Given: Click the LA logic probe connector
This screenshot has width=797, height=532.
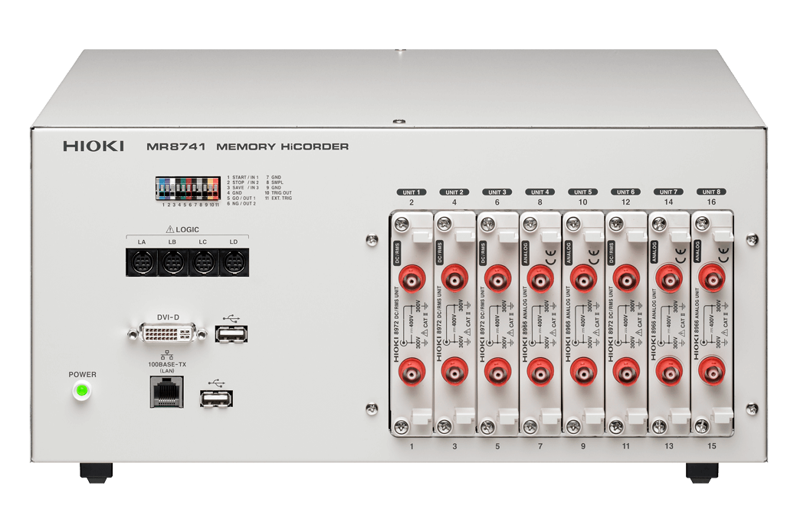Looking at the screenshot, I should point(142,264).
